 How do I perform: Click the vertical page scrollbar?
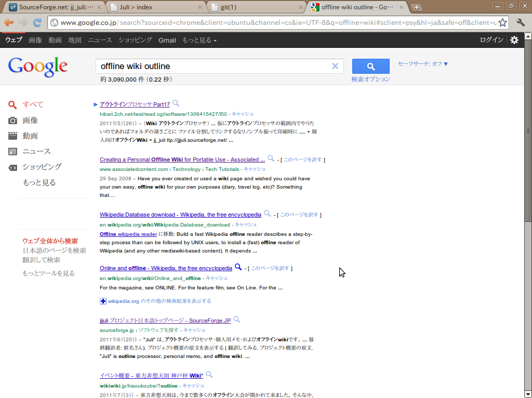point(528,130)
